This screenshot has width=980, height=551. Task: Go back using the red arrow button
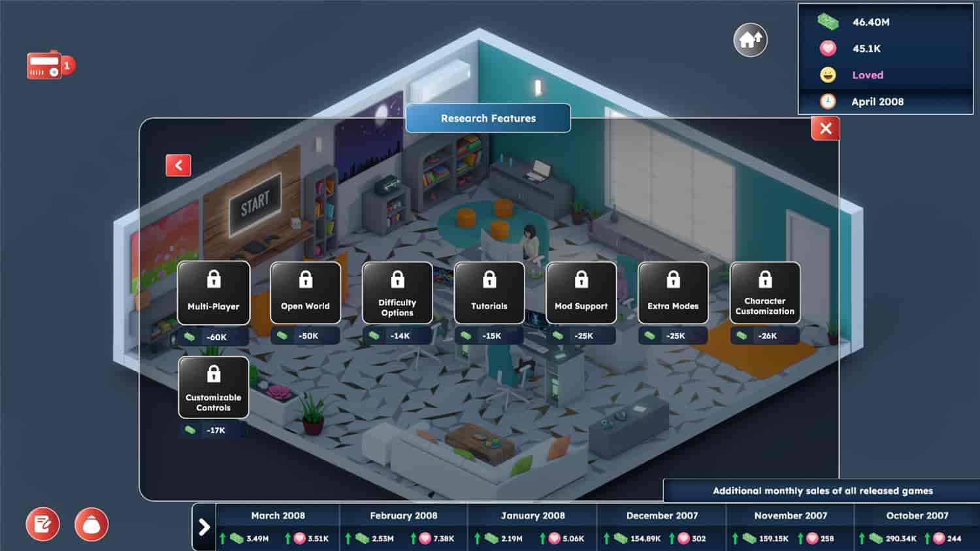(178, 165)
